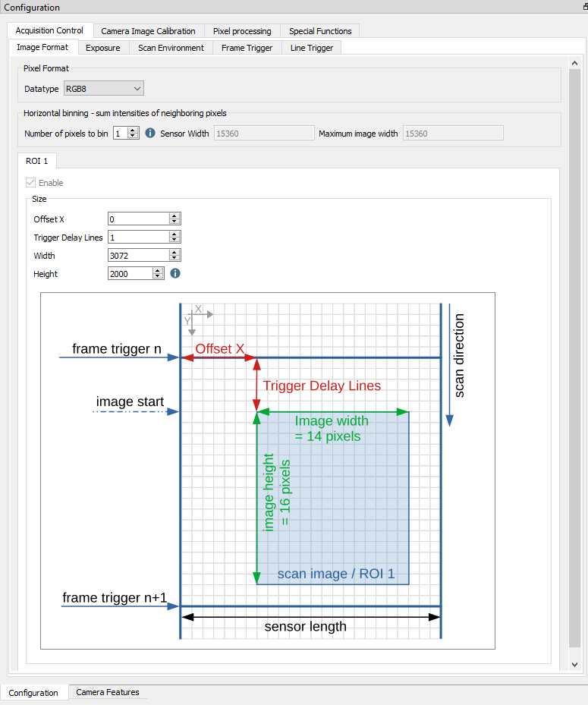Image resolution: width=588 pixels, height=705 pixels.
Task: Click the vertical scrollbar thumb
Action: click(574, 358)
